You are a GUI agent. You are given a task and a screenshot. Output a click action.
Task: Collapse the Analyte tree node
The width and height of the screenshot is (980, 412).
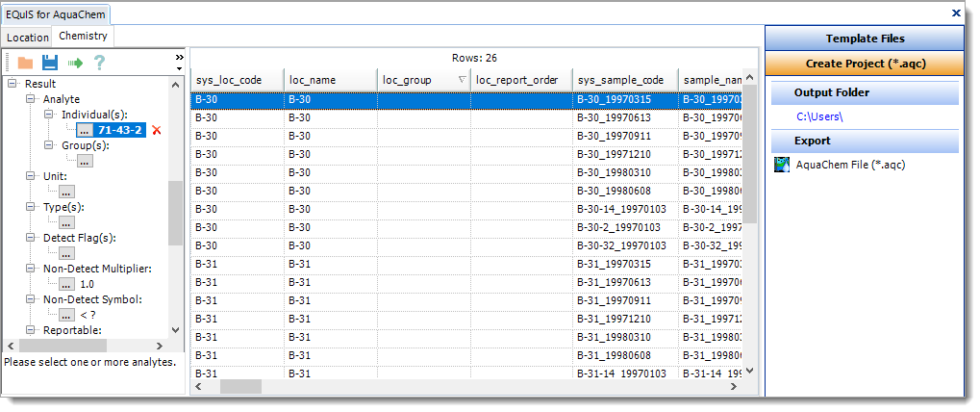coord(30,99)
